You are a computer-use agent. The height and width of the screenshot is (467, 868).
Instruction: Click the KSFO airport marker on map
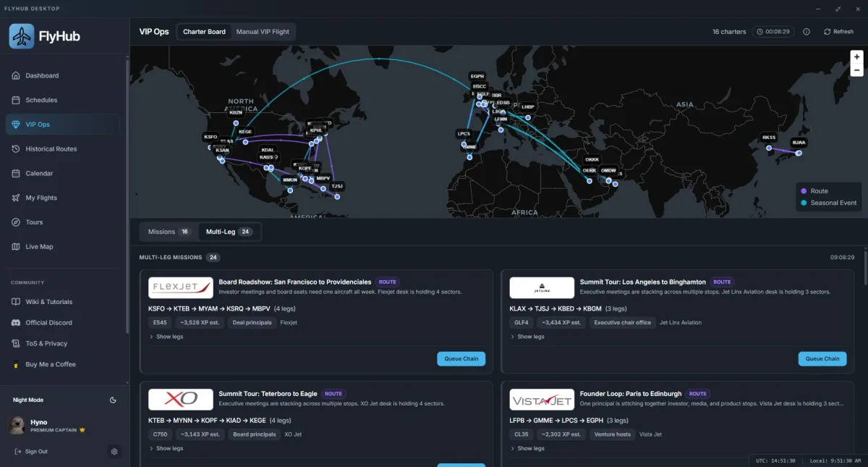[x=210, y=137]
